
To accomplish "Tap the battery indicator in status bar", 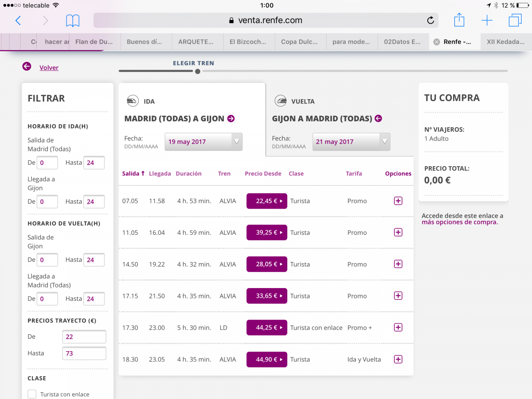I will (522, 5).
